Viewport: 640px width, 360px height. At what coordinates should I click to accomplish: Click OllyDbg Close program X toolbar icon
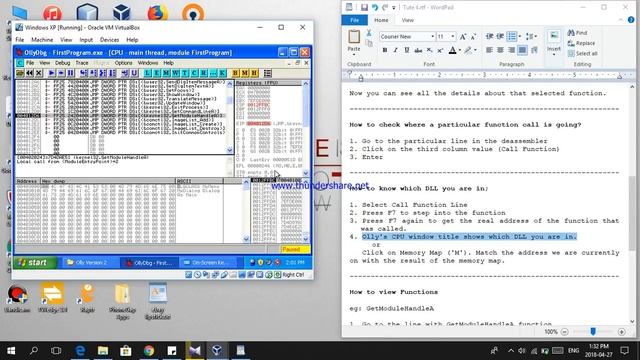(x=38, y=73)
